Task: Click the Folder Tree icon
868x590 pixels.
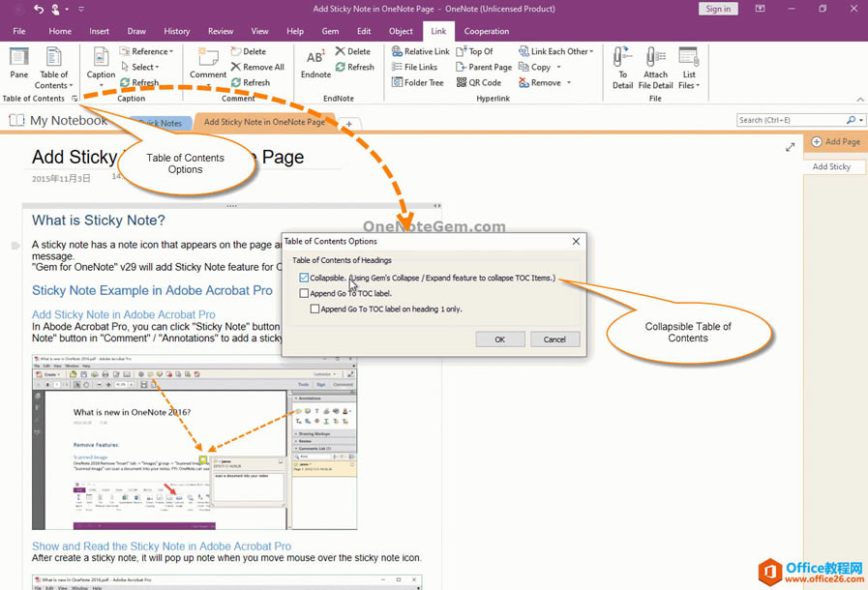Action: click(397, 82)
